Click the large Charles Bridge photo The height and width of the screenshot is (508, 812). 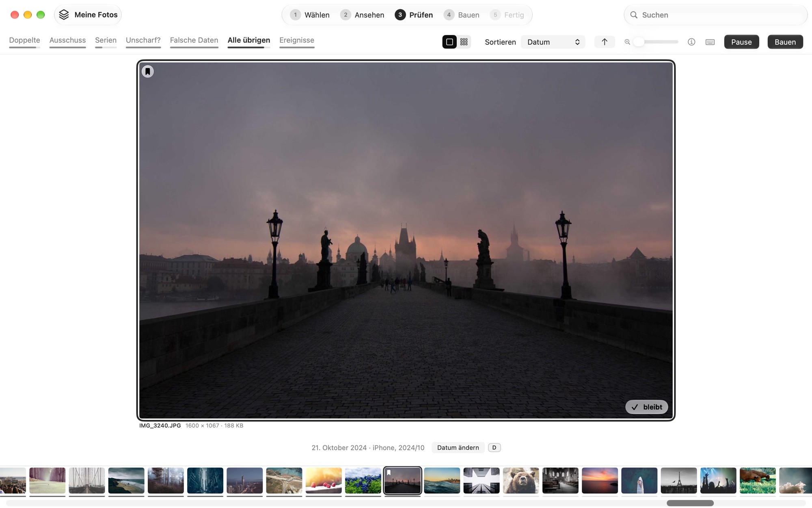tap(406, 240)
